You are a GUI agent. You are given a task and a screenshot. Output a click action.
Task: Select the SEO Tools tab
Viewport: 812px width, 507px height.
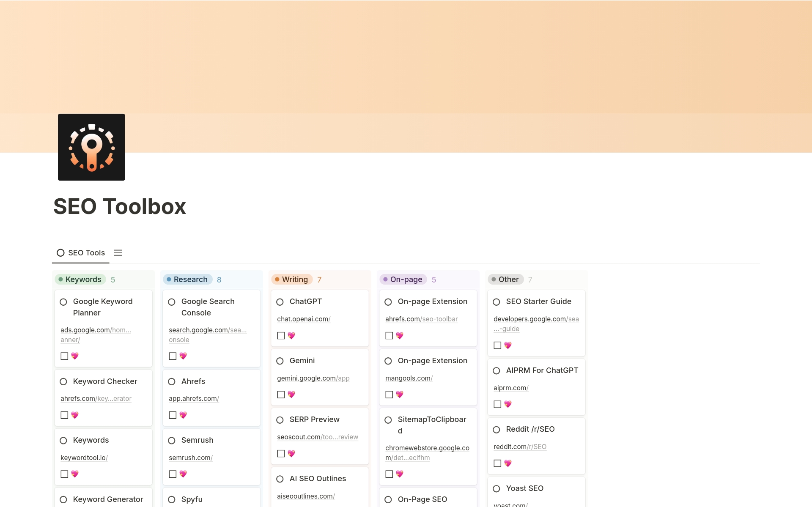86,252
